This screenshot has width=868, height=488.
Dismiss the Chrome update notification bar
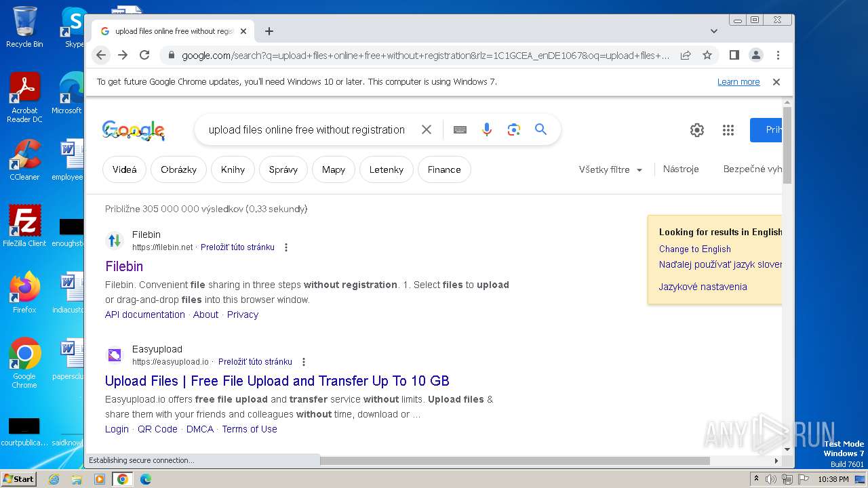(x=776, y=82)
